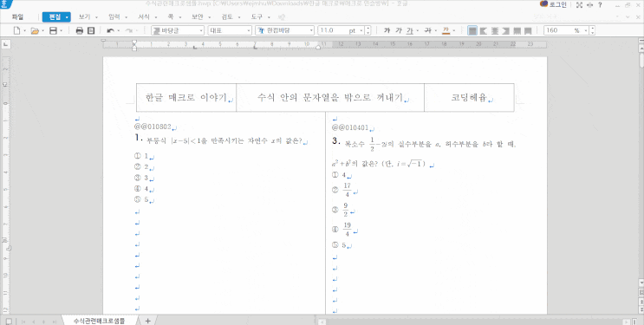Apply divided alignment (last align icon)
Viewport: 644px width, 325px height.
(528, 30)
